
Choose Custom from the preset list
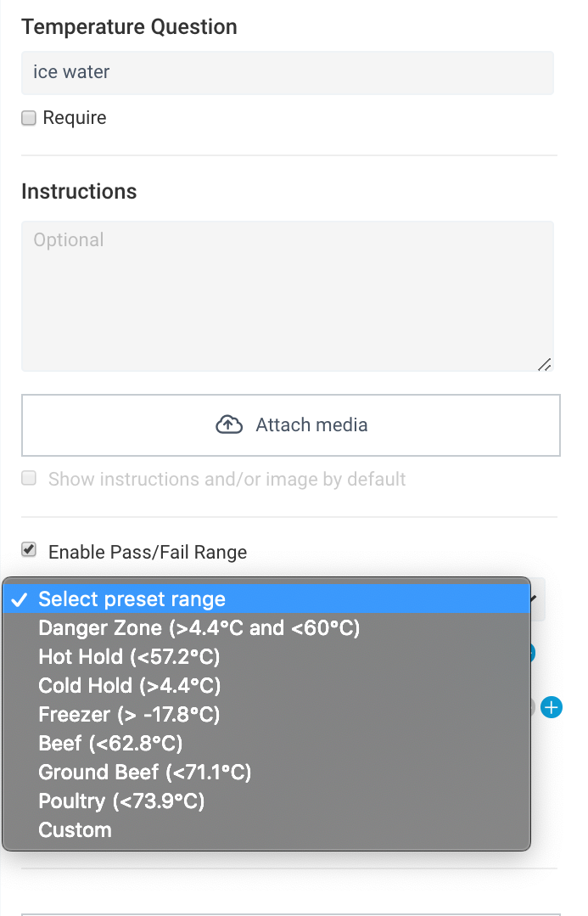point(75,829)
